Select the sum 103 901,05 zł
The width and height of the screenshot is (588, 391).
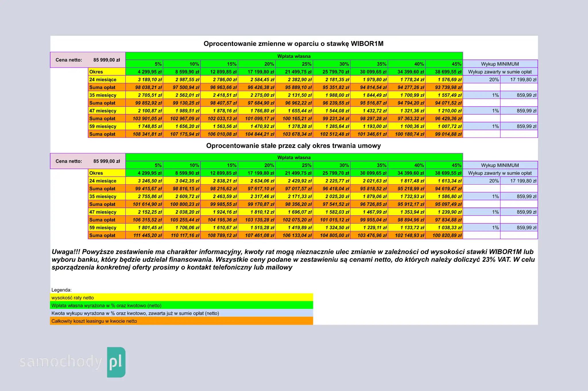[x=144, y=118]
